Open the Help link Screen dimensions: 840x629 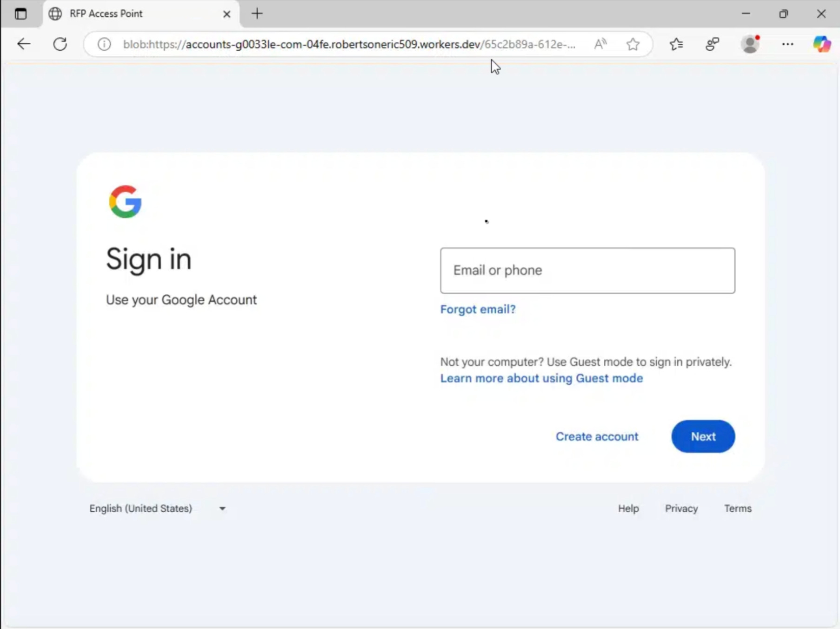coord(628,509)
